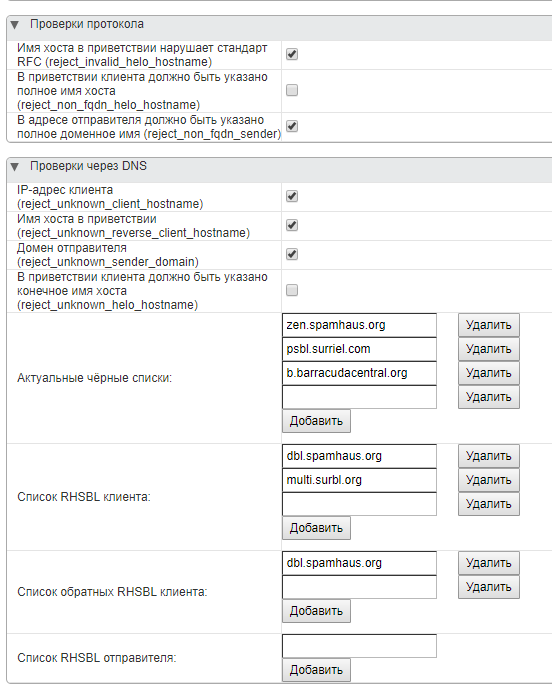Viewport: 552px width, 695px height.
Task: Toggle reject_unknown_reverse_client_hostname checkbox
Action: (x=292, y=225)
